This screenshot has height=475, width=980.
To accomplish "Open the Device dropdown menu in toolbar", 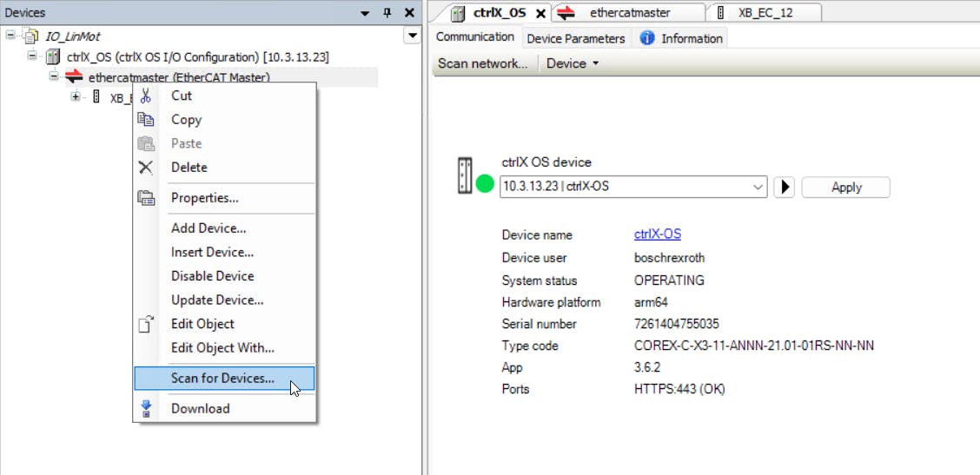I will click(573, 63).
